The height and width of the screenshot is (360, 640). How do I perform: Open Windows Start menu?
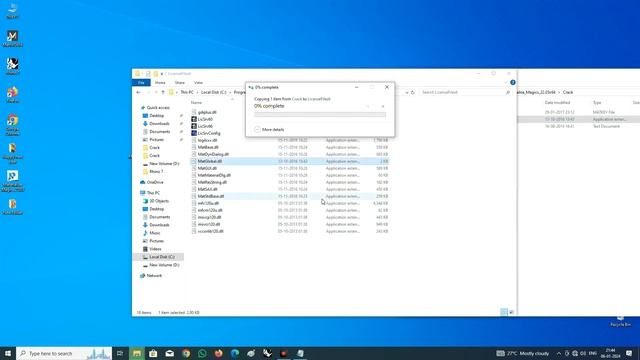tap(8, 353)
